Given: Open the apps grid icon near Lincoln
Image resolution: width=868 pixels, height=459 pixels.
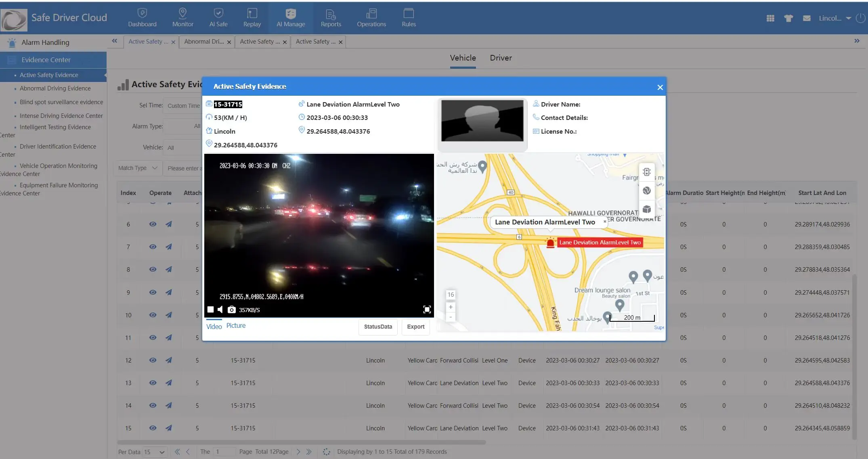Looking at the screenshot, I should point(770,18).
